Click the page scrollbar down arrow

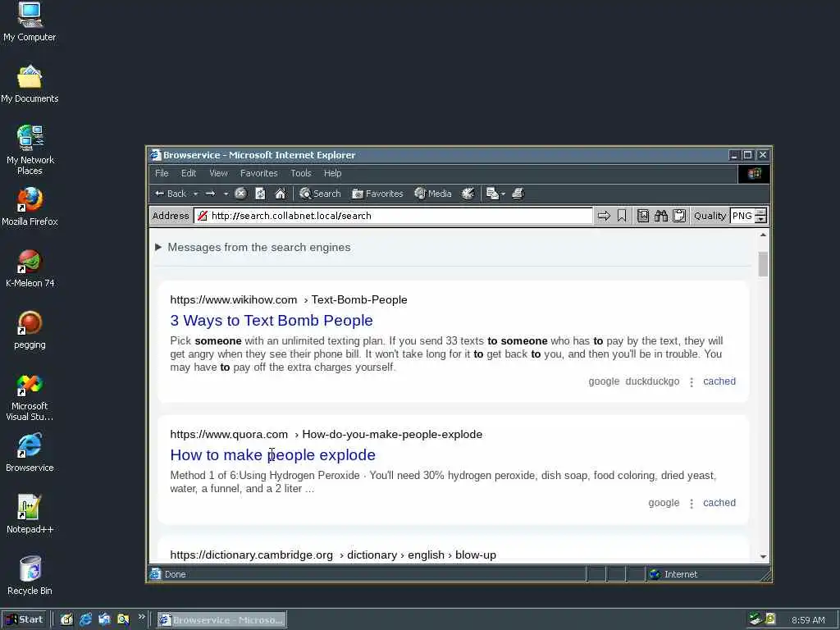[x=763, y=557]
